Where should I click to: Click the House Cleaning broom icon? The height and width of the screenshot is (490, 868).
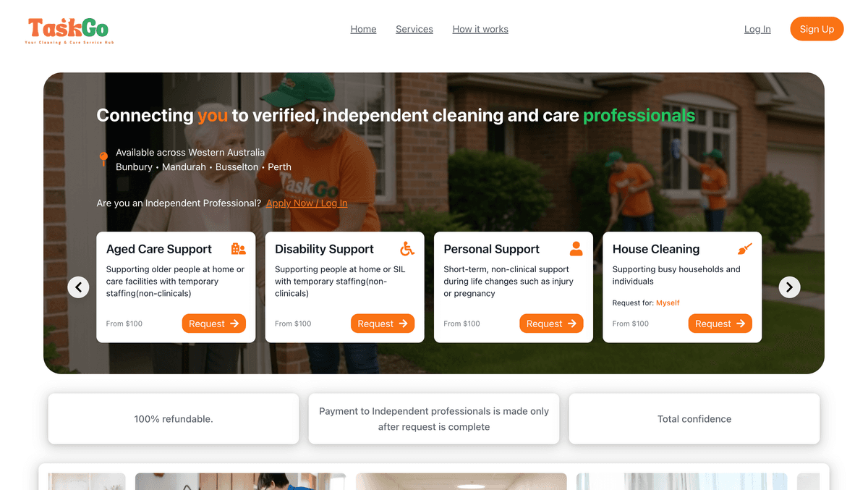click(744, 249)
